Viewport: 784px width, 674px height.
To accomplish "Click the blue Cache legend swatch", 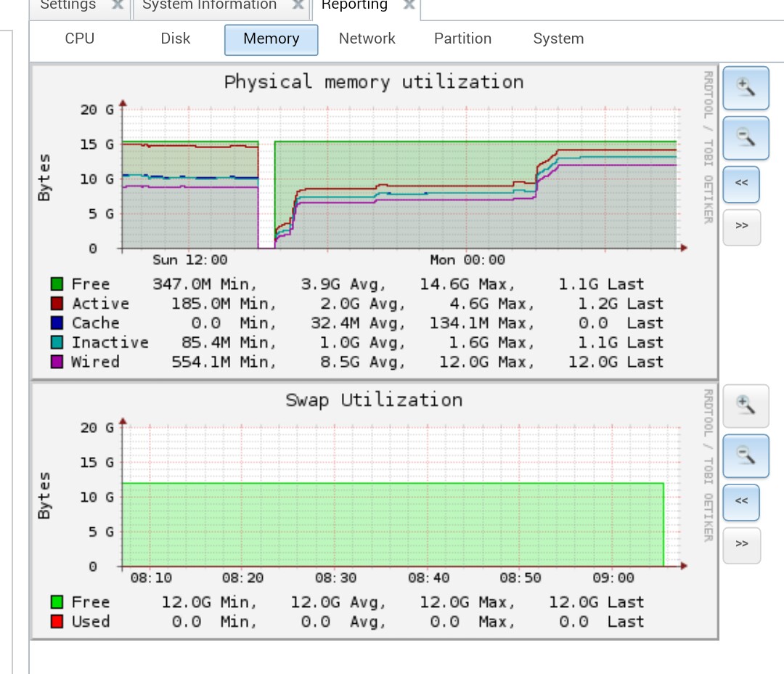I will [57, 323].
